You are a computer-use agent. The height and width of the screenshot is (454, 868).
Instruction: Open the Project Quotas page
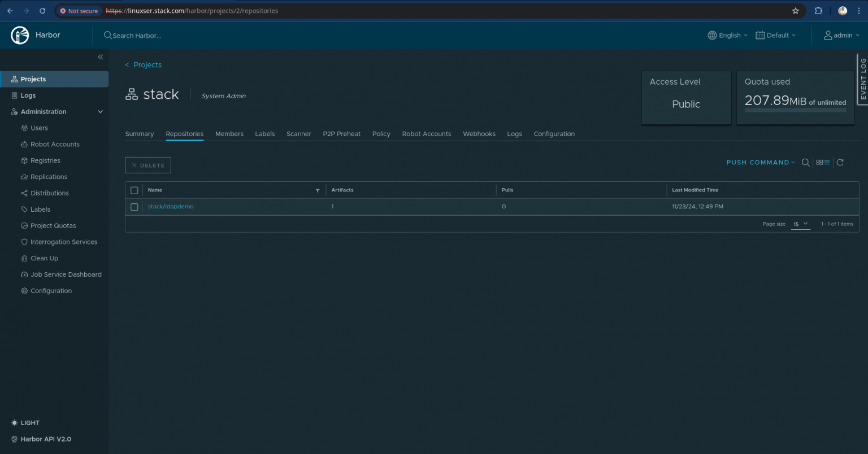click(x=53, y=225)
